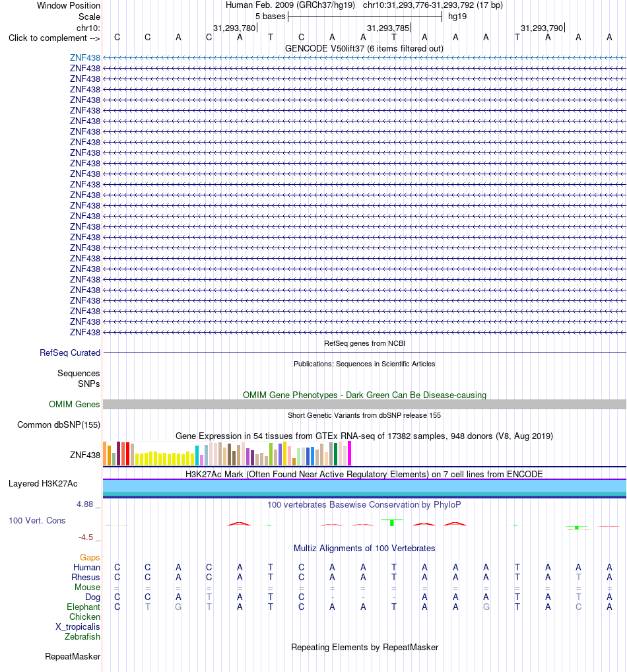Click the tallest green PhyloP conservation peak

pos(392,522)
